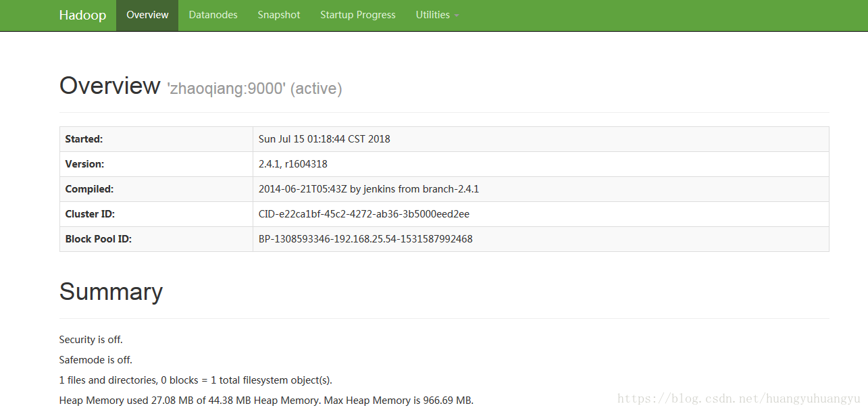Click the Version: row label
This screenshot has height=412, width=868.
tap(84, 164)
